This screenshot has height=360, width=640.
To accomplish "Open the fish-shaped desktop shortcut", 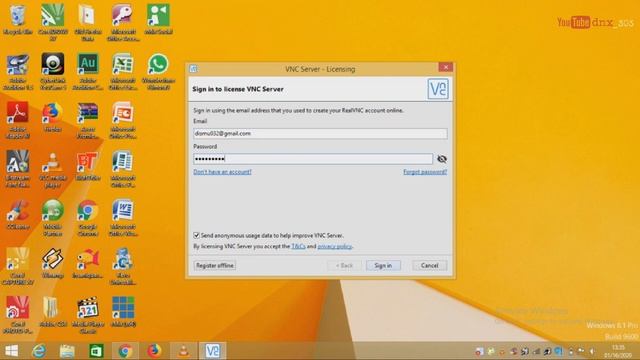I will [88, 263].
